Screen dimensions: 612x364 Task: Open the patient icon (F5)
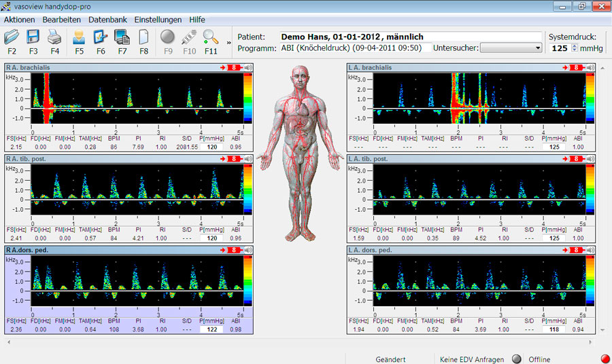click(80, 37)
